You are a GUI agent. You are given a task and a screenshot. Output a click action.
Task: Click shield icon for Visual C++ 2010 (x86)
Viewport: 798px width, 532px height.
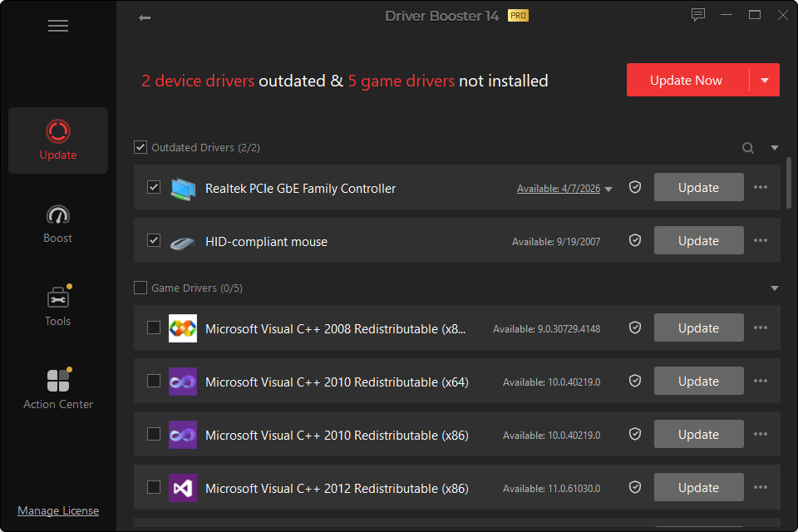[x=634, y=434]
